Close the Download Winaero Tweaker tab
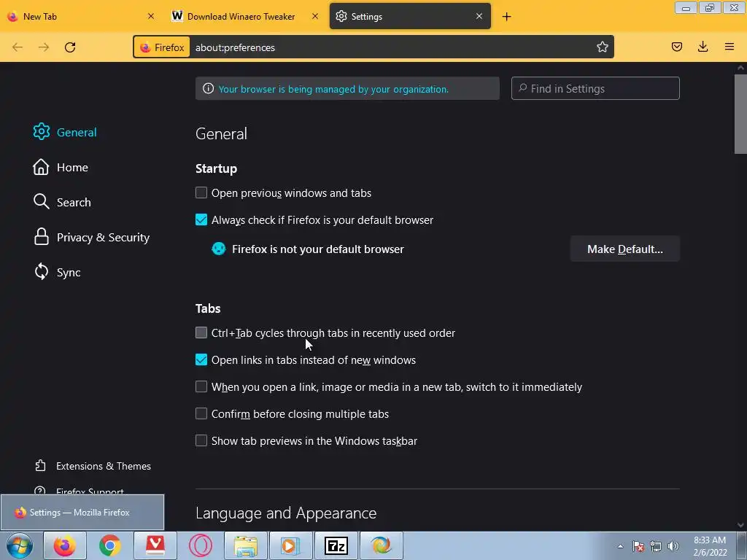 (x=315, y=16)
